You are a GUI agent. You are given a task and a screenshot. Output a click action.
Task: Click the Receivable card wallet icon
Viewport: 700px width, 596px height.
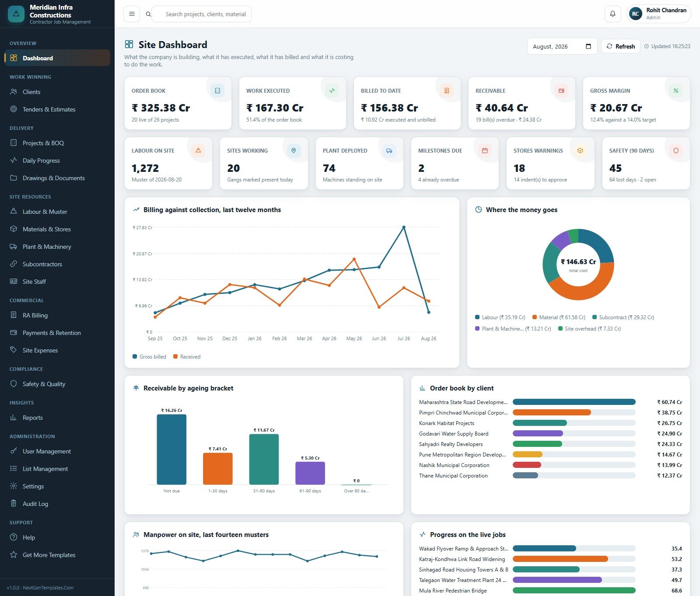[561, 91]
